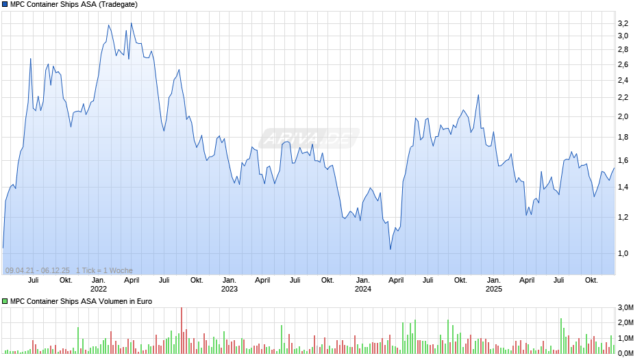Viewport: 644px width, 360px height.
Task: Click the 2,0 value on the price axis
Action: click(623, 116)
